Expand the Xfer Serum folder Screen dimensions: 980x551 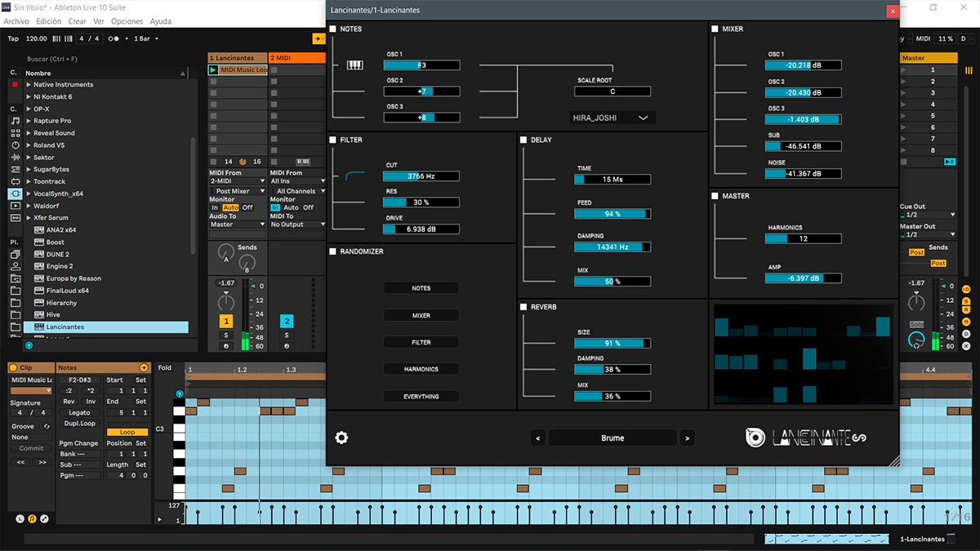click(x=29, y=218)
